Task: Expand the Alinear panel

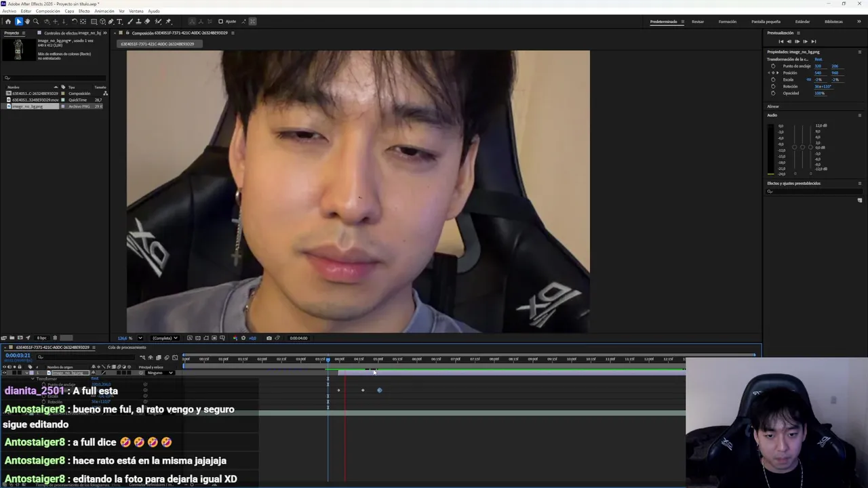Action: (773, 106)
